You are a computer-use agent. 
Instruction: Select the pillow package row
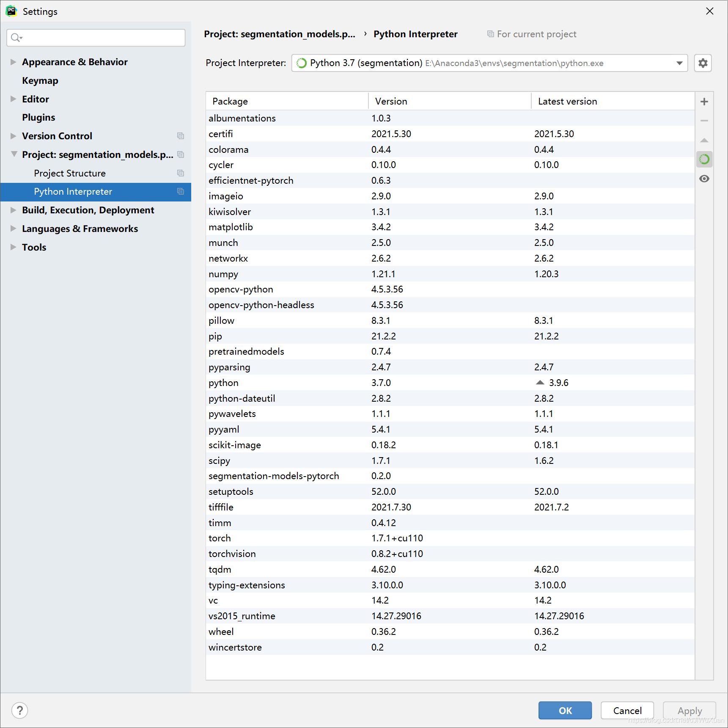pyautogui.click(x=450, y=320)
